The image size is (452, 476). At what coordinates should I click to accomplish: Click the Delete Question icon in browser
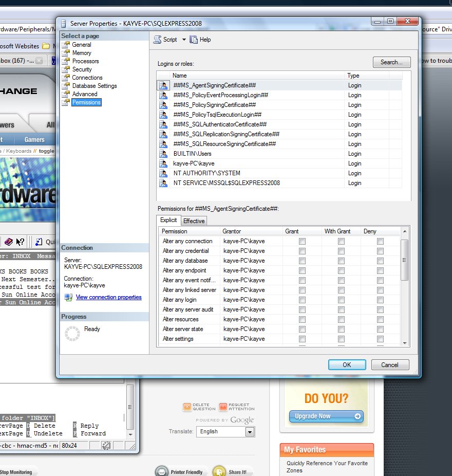click(187, 407)
